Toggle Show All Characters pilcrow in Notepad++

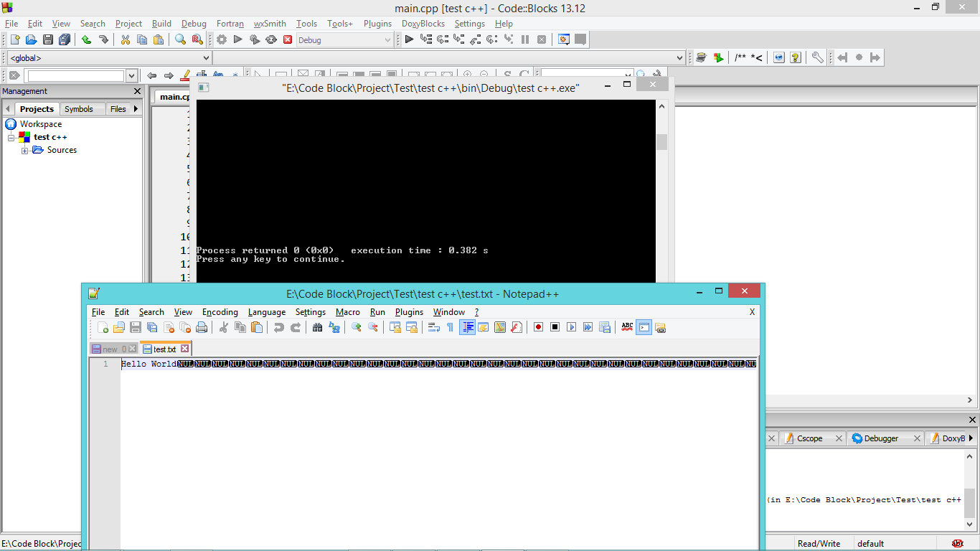(x=450, y=327)
